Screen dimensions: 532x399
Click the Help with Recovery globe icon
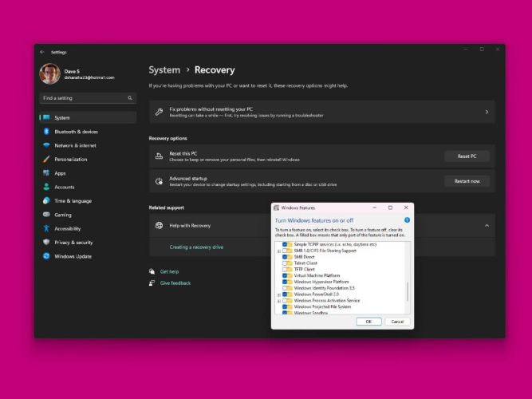159,226
